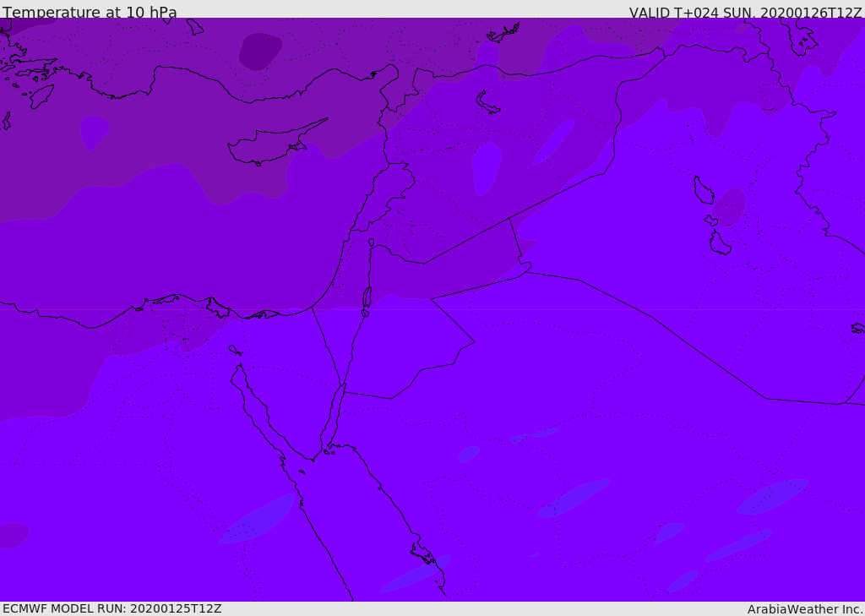This screenshot has height=616, width=865.
Task: Click the dark purple oval over Turkey
Action: [x=260, y=52]
